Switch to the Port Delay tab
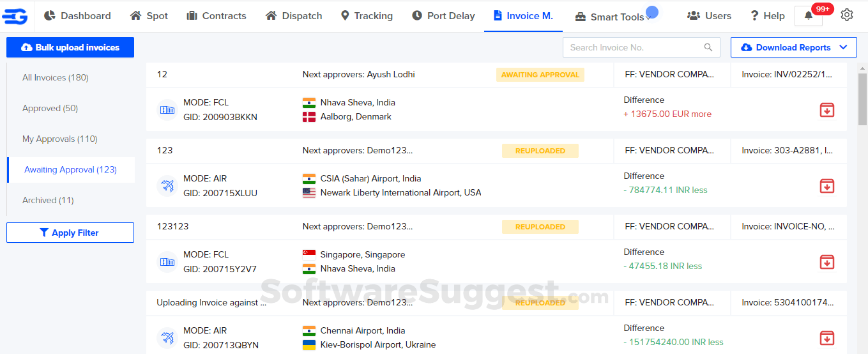 (x=443, y=16)
